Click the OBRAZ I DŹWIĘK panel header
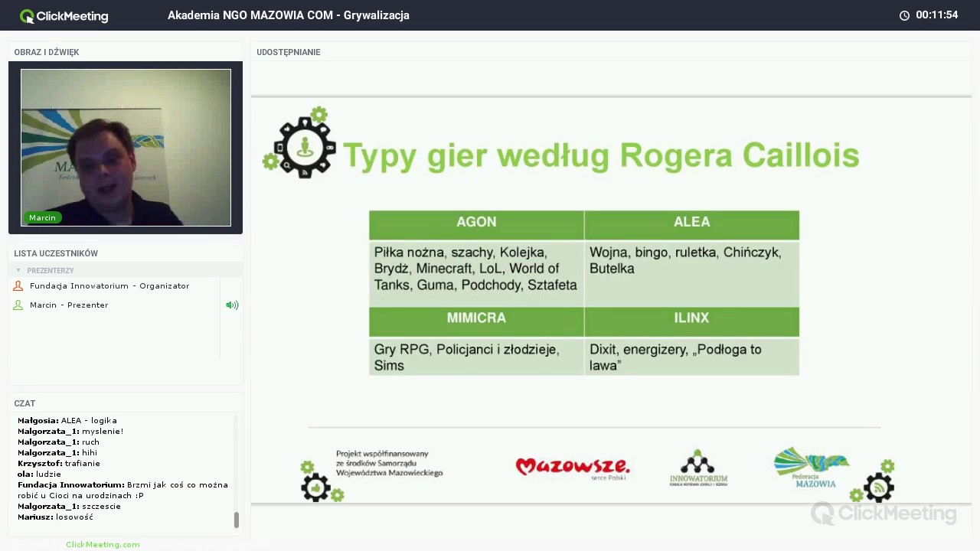Screen dimensions: 980x551 coord(47,52)
